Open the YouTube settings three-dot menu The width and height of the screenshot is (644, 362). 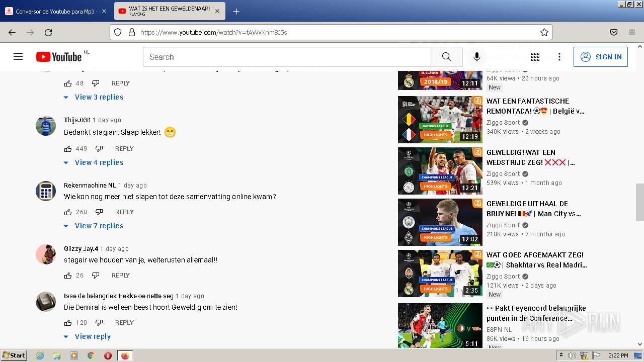559,57
